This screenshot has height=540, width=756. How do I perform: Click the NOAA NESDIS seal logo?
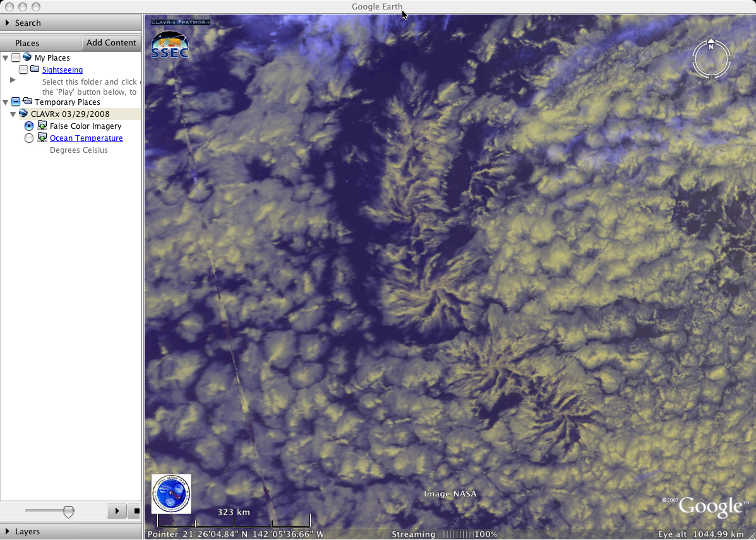tap(171, 494)
